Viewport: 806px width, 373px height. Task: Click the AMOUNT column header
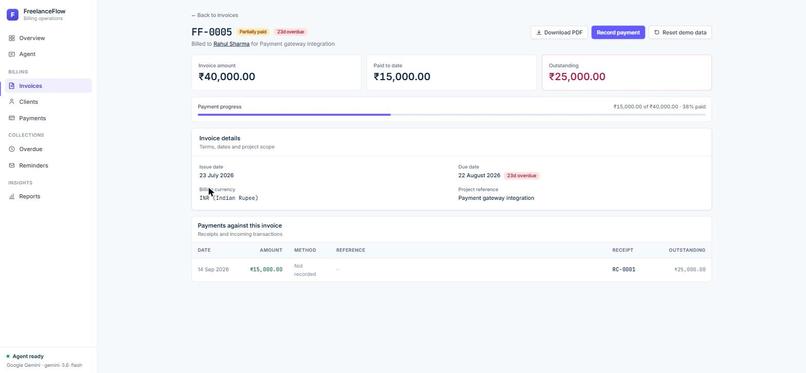(271, 250)
